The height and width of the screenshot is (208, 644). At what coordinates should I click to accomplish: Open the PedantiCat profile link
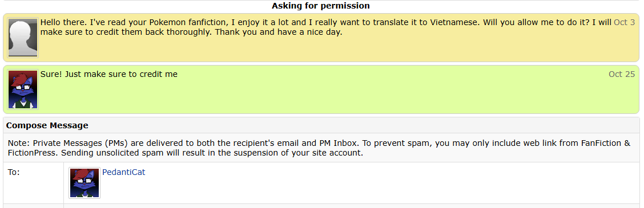pos(124,172)
